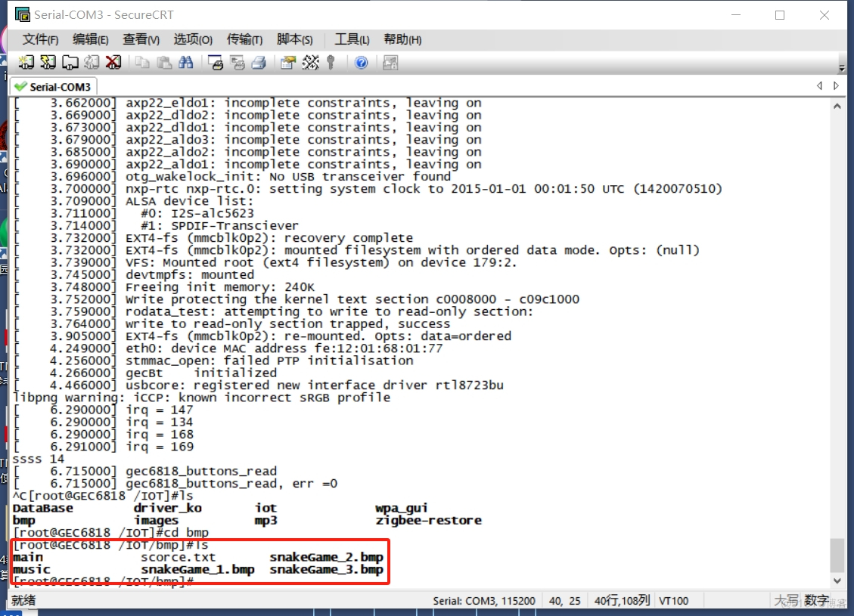
Task: Open Find with the binoculars icon
Action: coord(186,62)
